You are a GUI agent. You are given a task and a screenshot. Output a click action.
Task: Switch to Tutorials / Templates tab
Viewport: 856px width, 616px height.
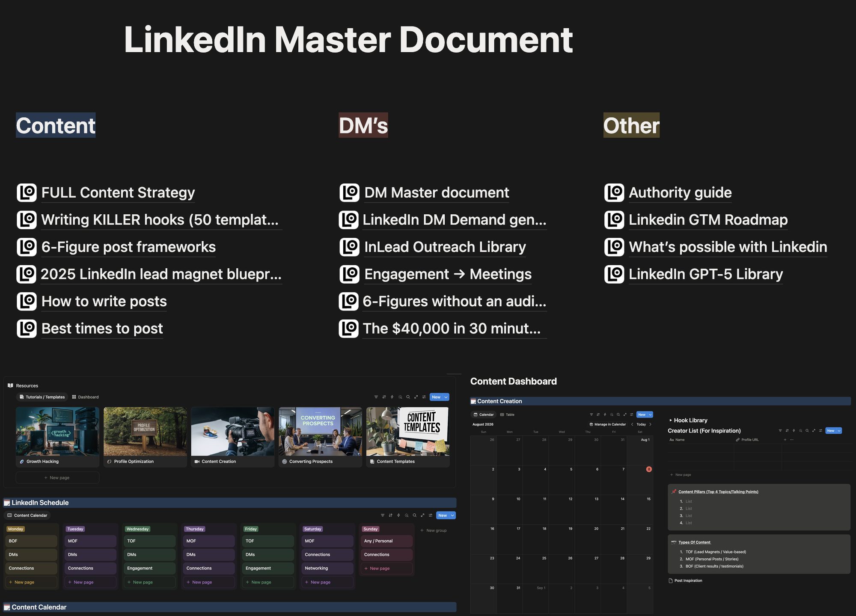pyautogui.click(x=42, y=397)
